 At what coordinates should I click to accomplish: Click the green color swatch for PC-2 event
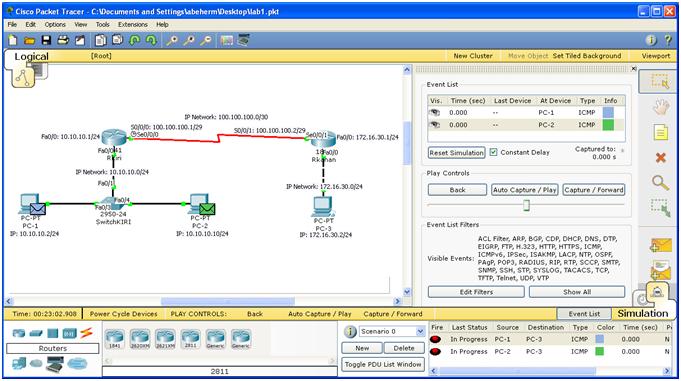coord(608,125)
